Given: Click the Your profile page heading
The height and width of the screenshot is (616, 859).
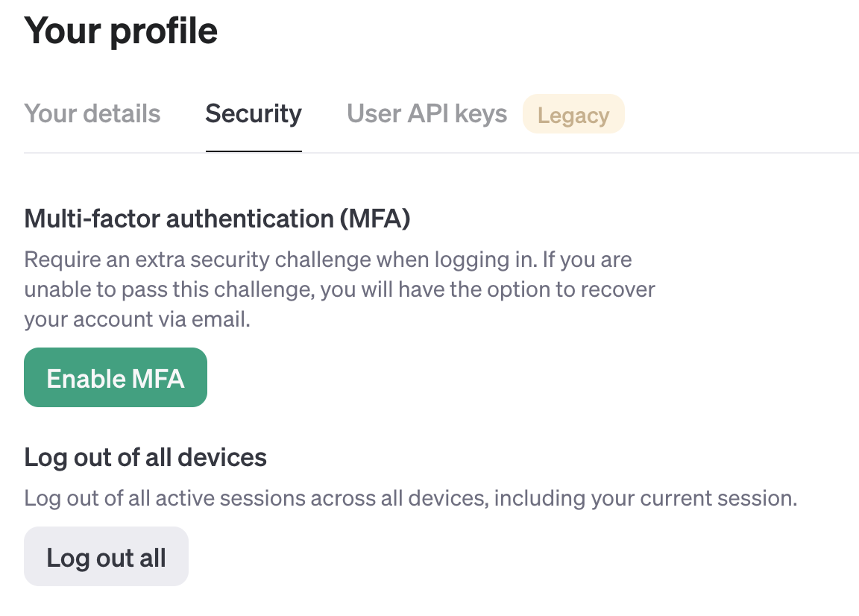Looking at the screenshot, I should point(121,31).
